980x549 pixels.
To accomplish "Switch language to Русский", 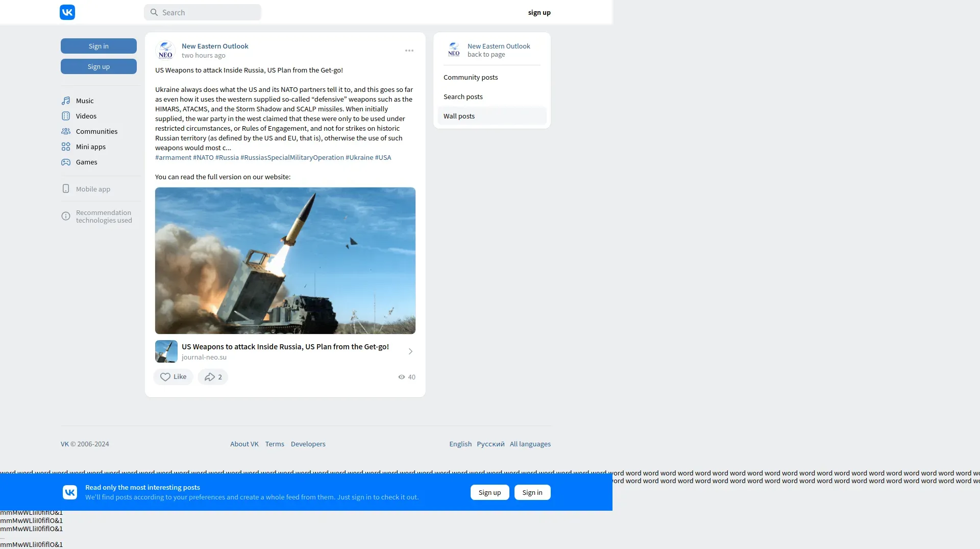I will tap(491, 444).
